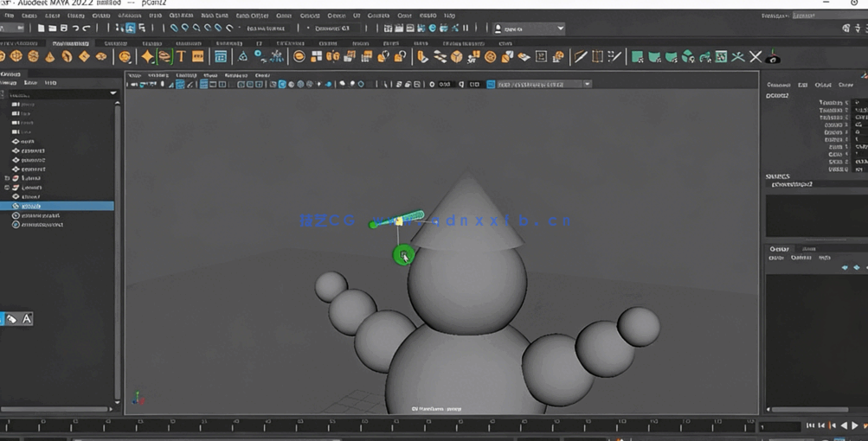Screen dimensions: 868x441
Task: Toggle the blue square button before viewport renderer dropdown
Action: [x=491, y=84]
